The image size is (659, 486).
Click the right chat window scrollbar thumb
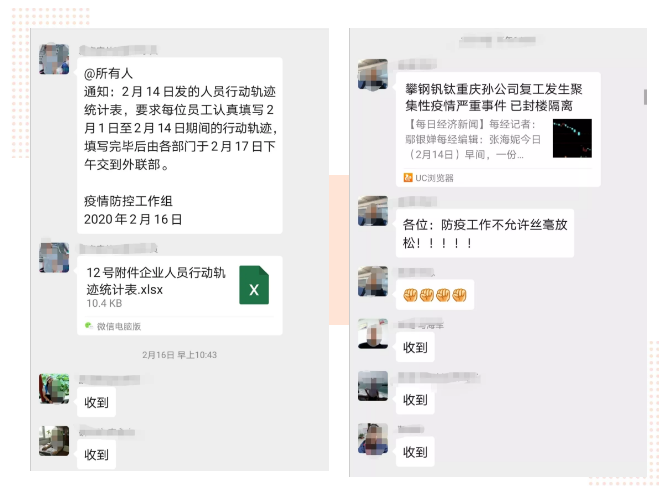click(x=645, y=97)
